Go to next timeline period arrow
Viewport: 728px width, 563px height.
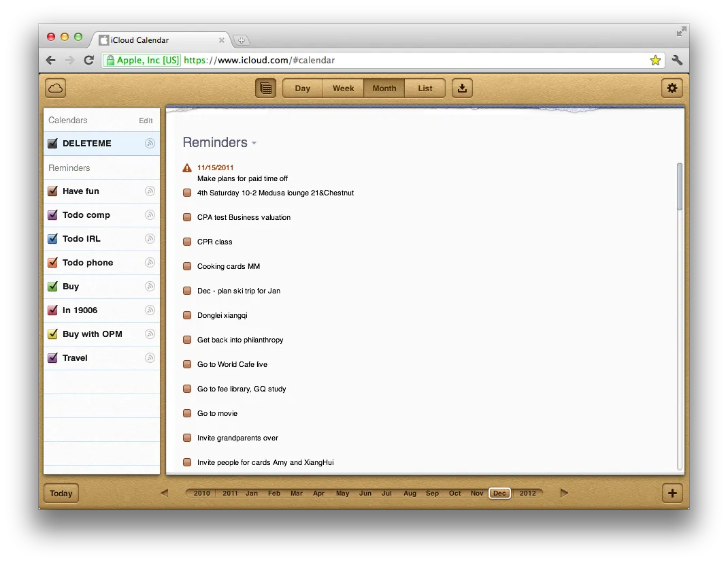click(564, 493)
